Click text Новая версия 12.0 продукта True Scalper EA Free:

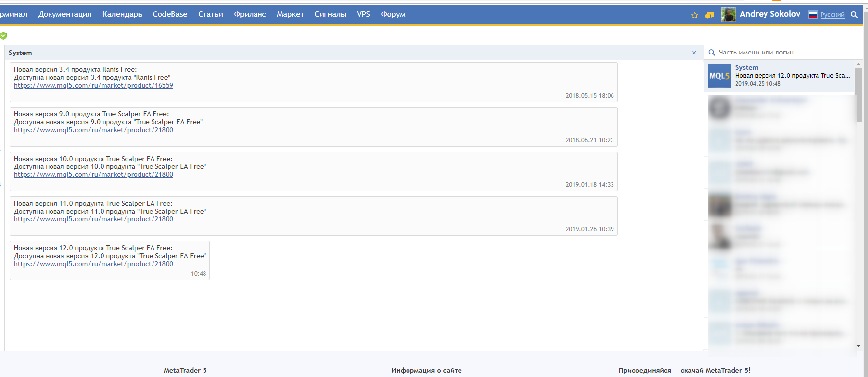pyautogui.click(x=93, y=248)
